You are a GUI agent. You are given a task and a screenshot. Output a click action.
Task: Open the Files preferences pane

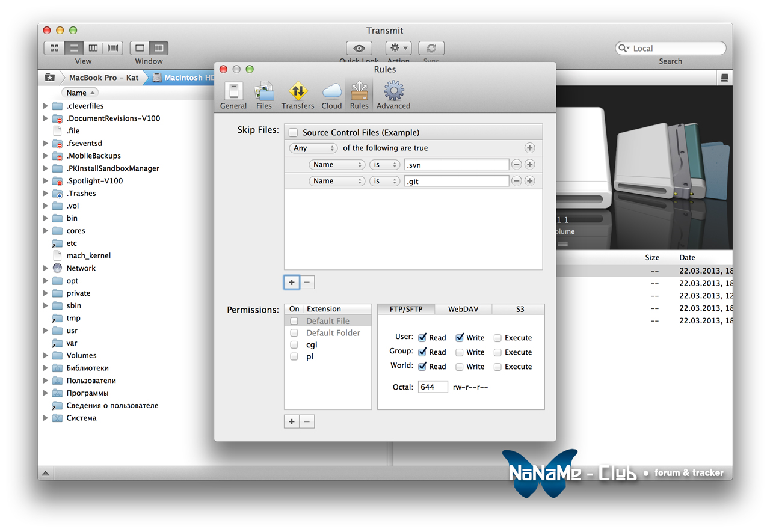pyautogui.click(x=264, y=96)
